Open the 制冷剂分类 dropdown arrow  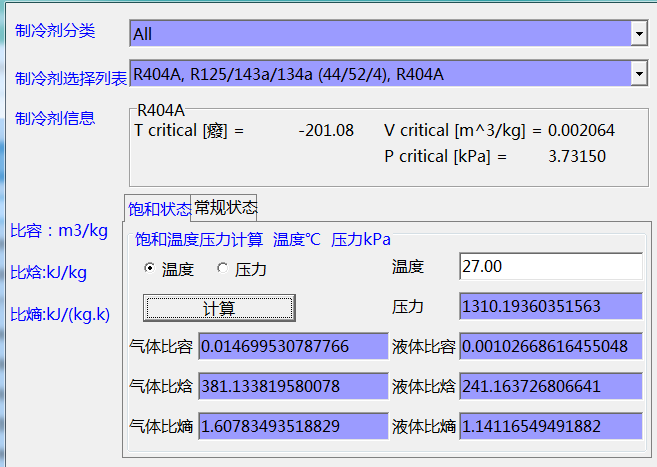click(639, 34)
